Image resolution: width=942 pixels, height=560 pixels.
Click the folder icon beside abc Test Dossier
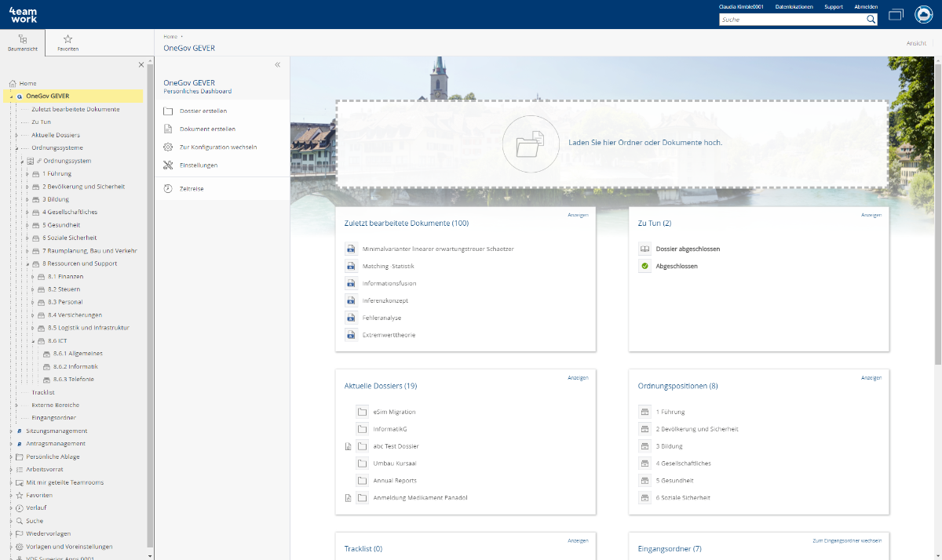coord(362,446)
